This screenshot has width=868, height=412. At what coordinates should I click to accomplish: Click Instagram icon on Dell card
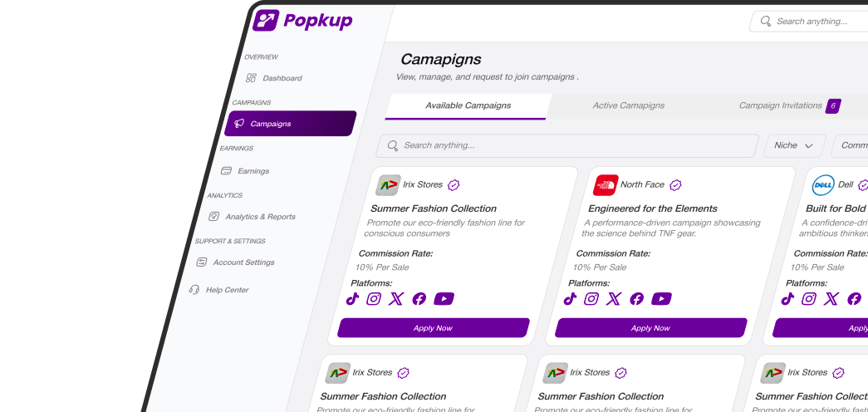tap(809, 299)
